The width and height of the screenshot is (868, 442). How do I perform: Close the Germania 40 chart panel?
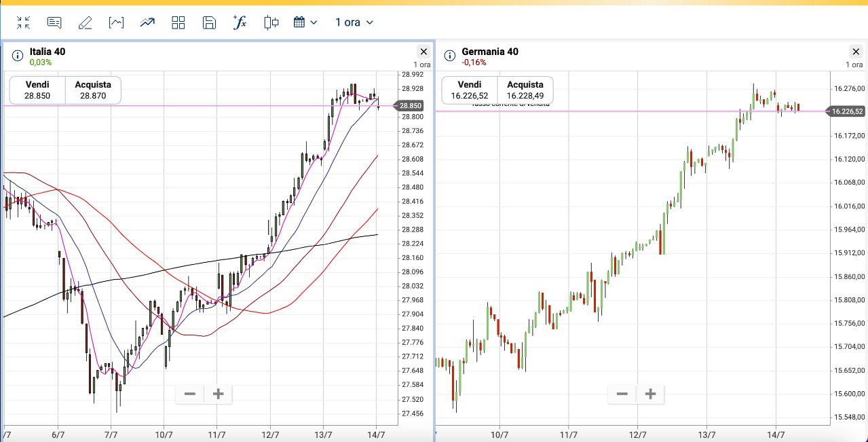(x=855, y=52)
